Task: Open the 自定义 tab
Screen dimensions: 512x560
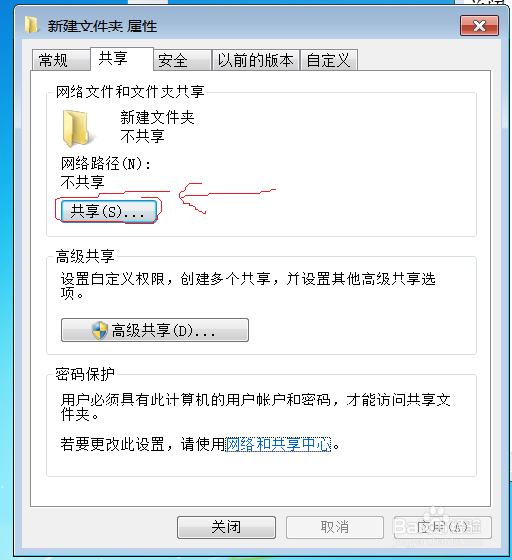Action: [329, 60]
